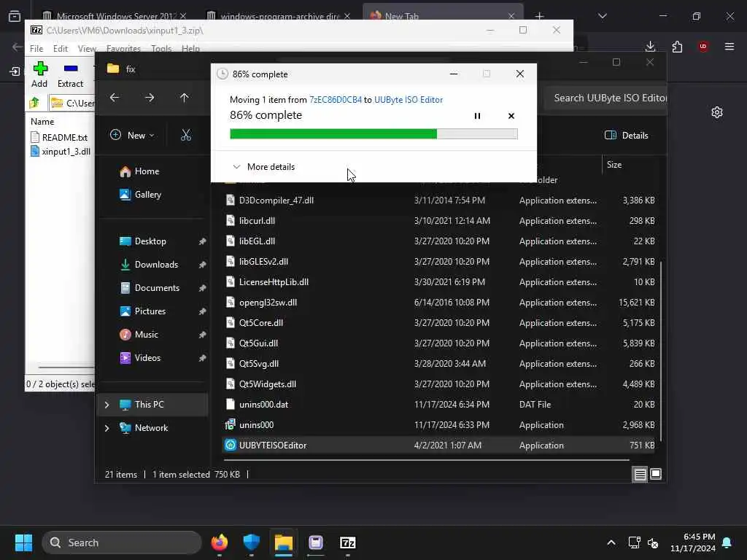This screenshot has width=747, height=560.
Task: Select the LicenseHttpLib.dll file
Action: pyautogui.click(x=274, y=282)
